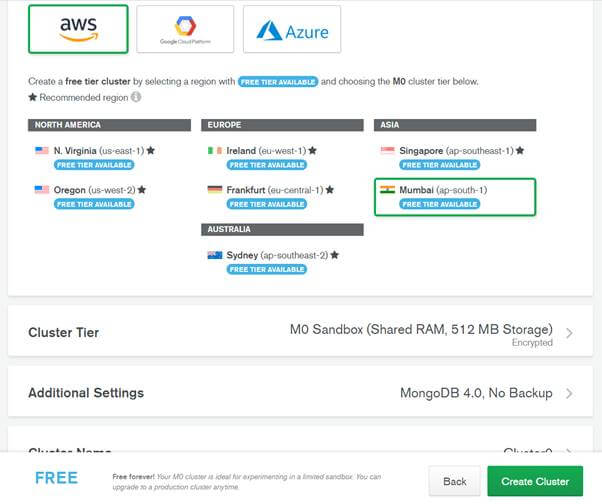The image size is (602, 504).
Task: Click the Irish flag icon
Action: tap(215, 150)
